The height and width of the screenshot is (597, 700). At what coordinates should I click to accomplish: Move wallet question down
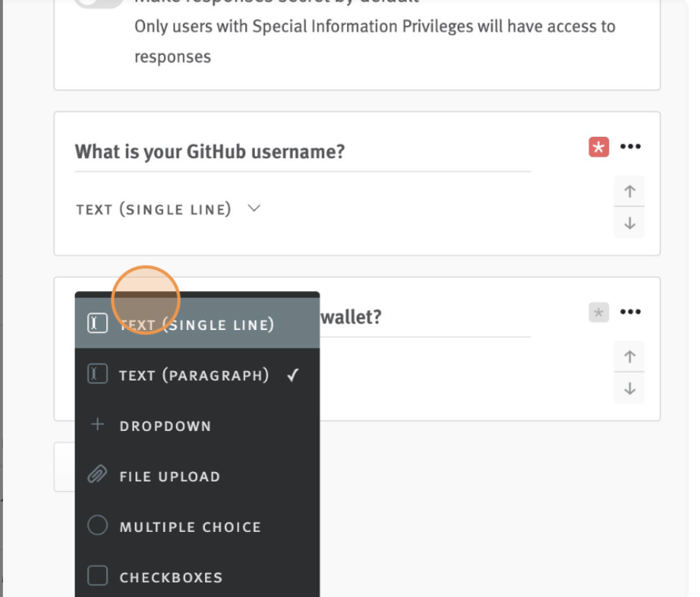coord(630,388)
